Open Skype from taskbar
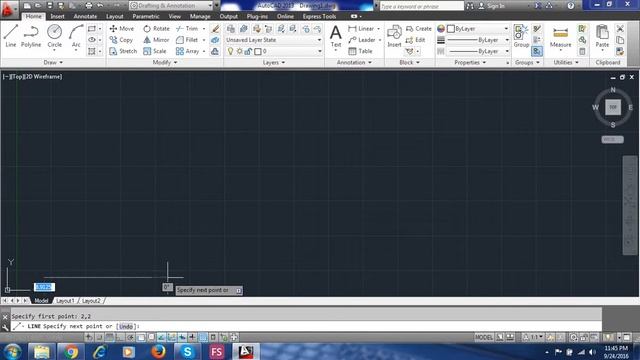 coord(187,352)
